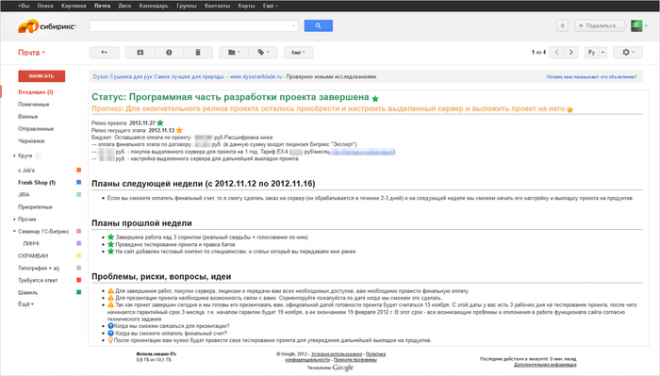Viewport: 660px width, 376px height.
Task: Go to the next message arrow
Action: point(571,52)
